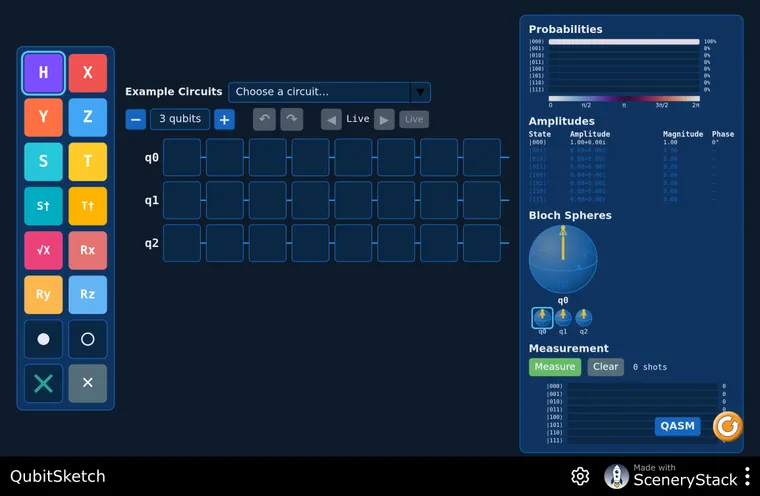Select the S dagger gate
760x496 pixels.
pos(43,206)
